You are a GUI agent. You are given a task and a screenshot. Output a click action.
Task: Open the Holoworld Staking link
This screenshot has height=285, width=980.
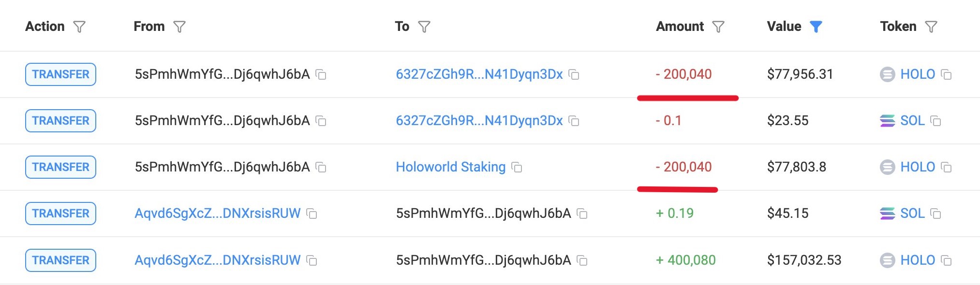point(450,167)
